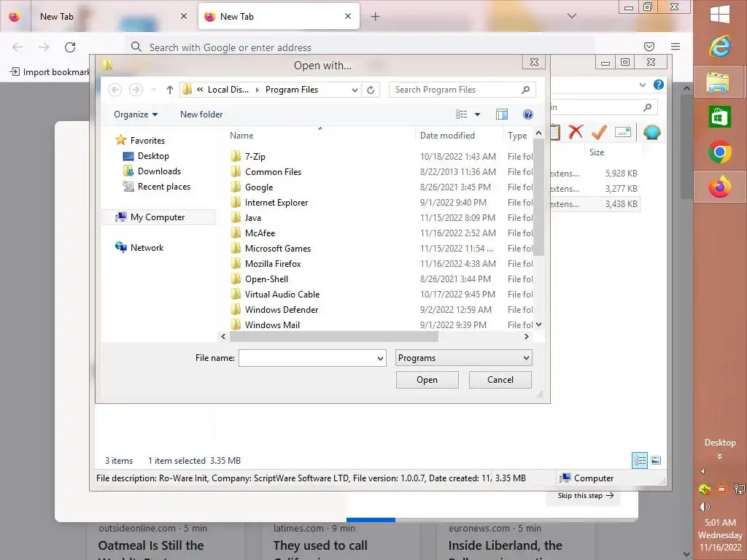
Task: Select Network in the navigation pane
Action: (x=147, y=248)
